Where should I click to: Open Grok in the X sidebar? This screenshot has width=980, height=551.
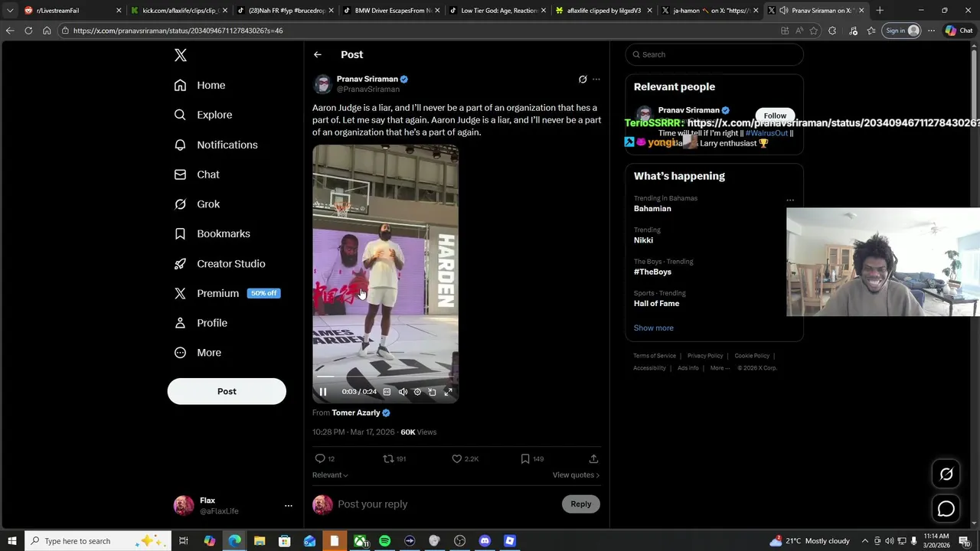tap(197, 204)
